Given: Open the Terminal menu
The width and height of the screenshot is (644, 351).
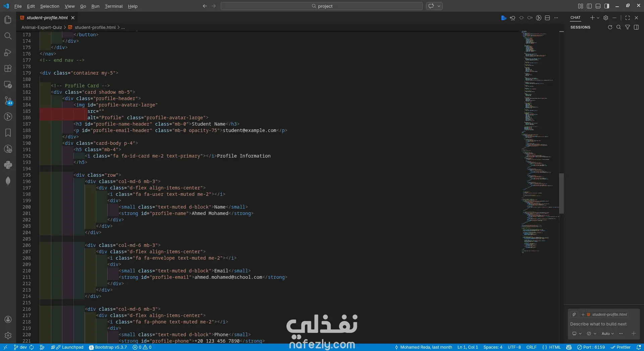Looking at the screenshot, I should point(114,6).
